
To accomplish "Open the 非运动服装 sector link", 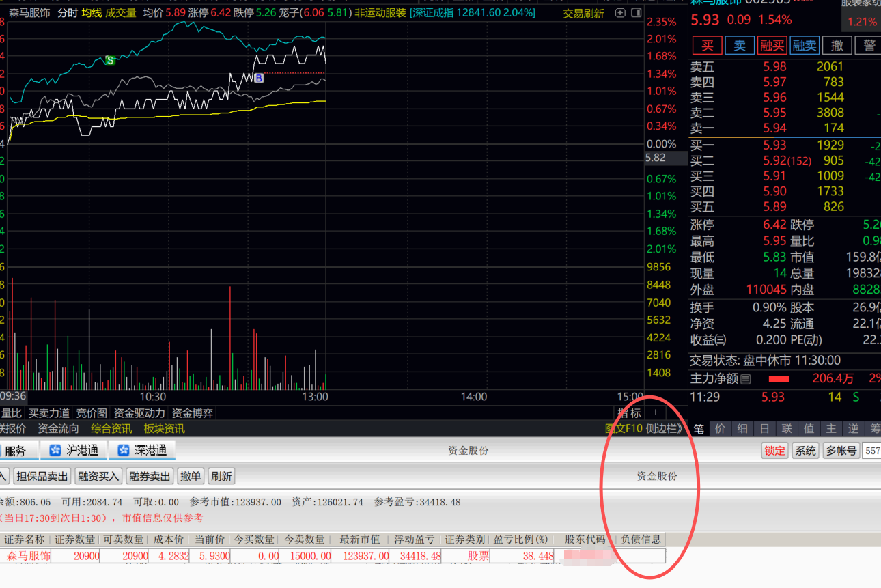I will point(380,13).
